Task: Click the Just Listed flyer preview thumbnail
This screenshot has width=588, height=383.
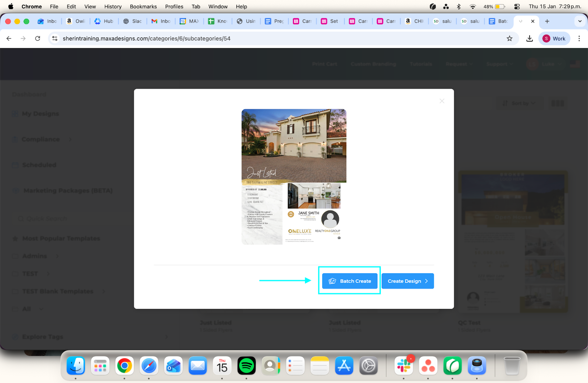Action: coord(294,177)
